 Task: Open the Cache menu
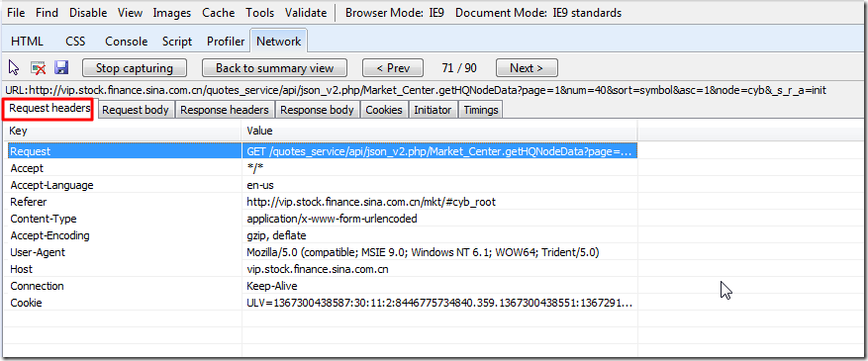218,13
